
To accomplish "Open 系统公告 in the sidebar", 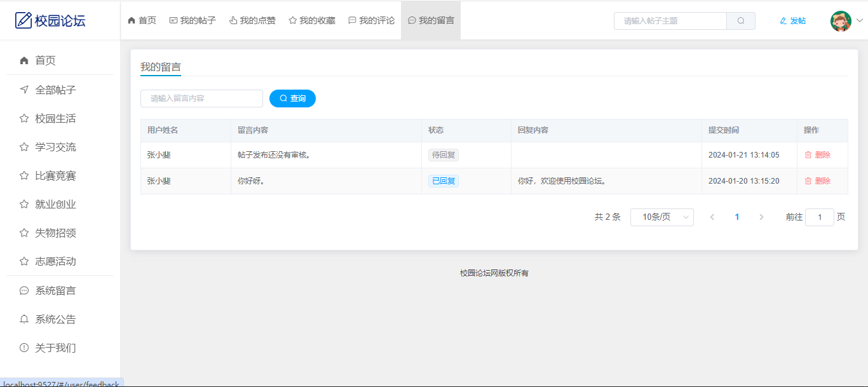I will coord(55,319).
